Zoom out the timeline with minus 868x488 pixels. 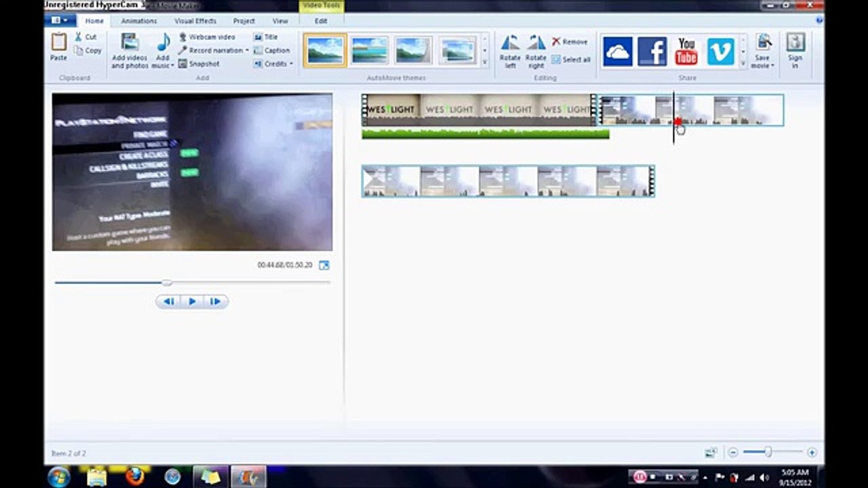732,453
